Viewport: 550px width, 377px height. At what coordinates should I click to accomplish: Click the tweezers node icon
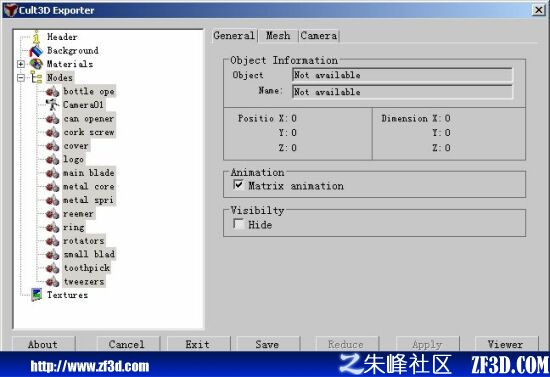click(53, 282)
